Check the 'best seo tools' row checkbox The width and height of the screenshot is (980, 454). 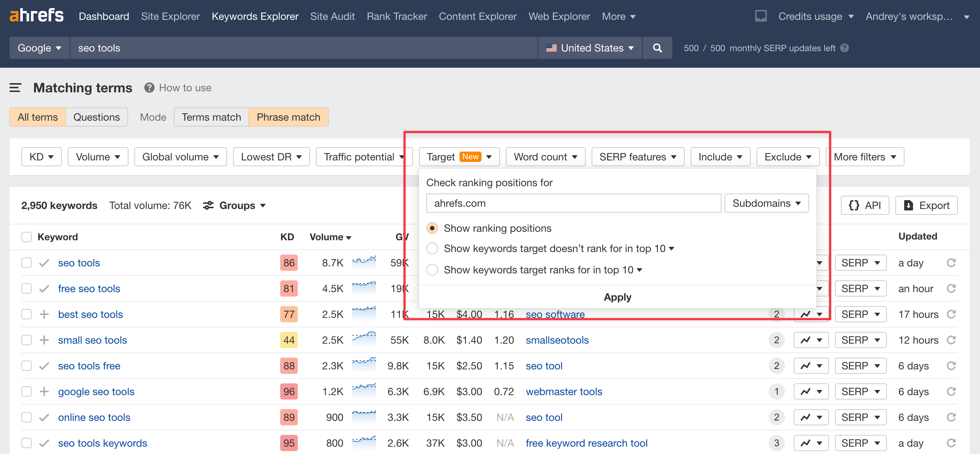(x=26, y=314)
